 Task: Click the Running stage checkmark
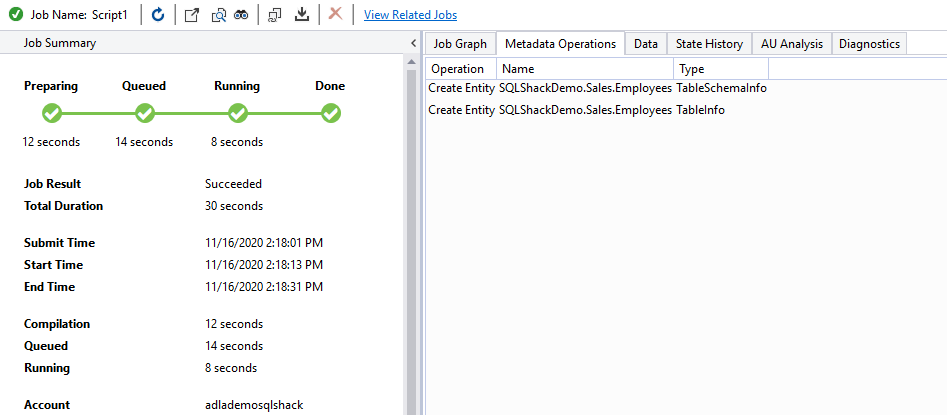tap(237, 113)
